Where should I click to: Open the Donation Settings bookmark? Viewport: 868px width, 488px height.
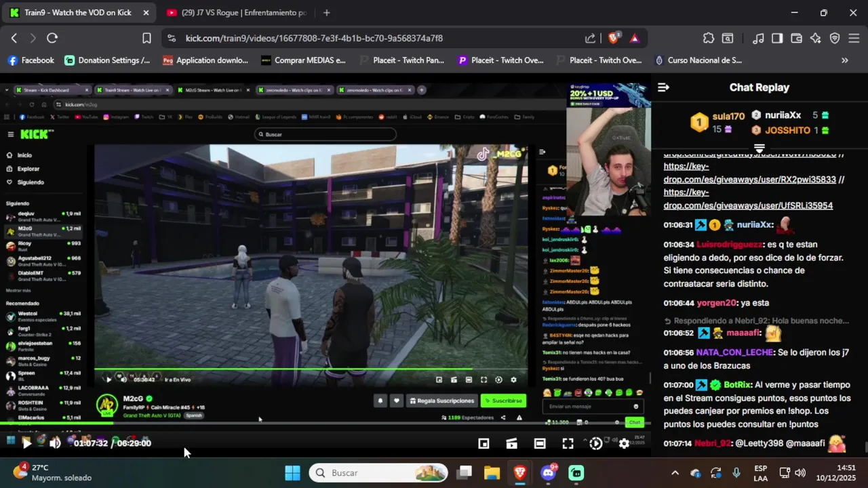[107, 60]
